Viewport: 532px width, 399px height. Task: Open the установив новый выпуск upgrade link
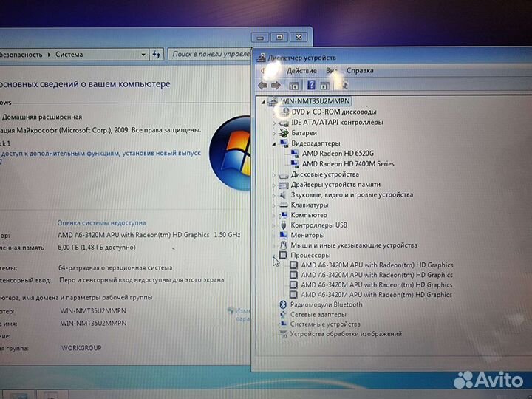tap(162, 154)
